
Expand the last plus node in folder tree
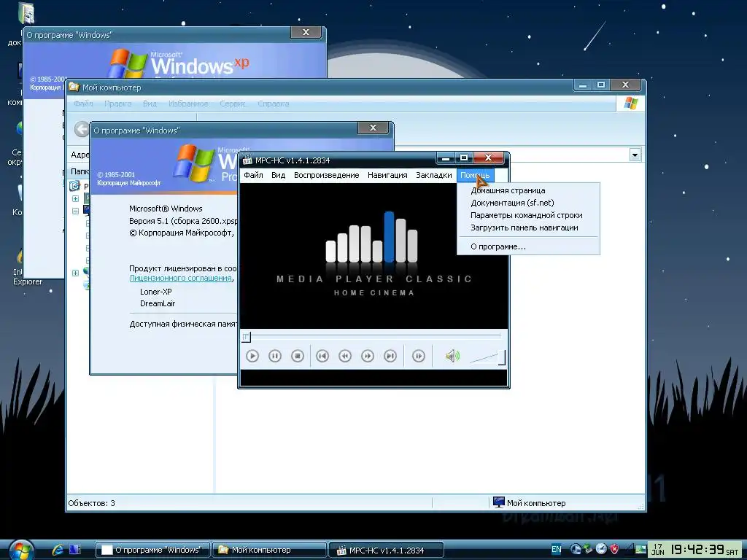pyautogui.click(x=75, y=273)
